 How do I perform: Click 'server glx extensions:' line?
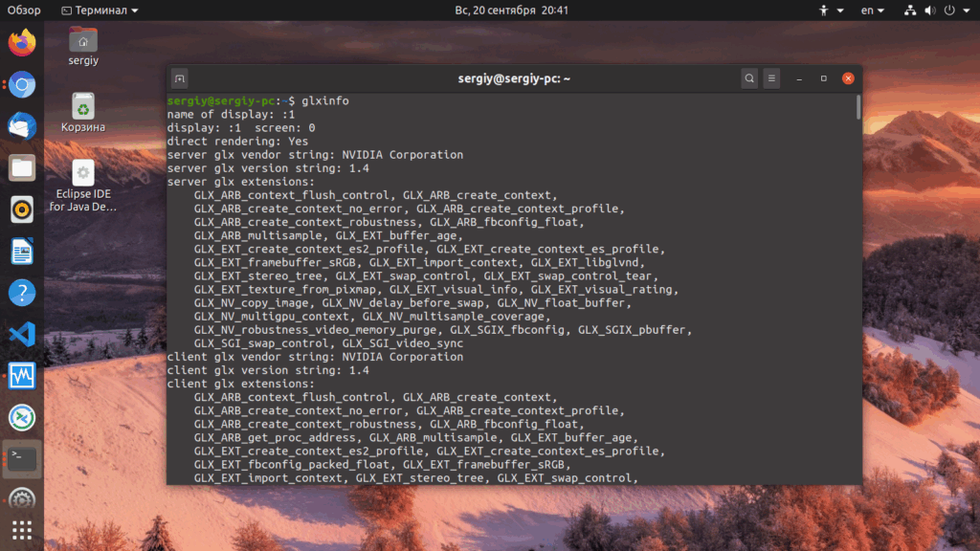coord(240,181)
